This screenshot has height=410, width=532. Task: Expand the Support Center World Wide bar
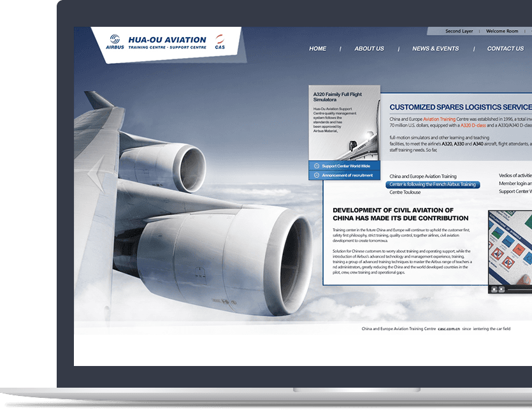(x=347, y=166)
